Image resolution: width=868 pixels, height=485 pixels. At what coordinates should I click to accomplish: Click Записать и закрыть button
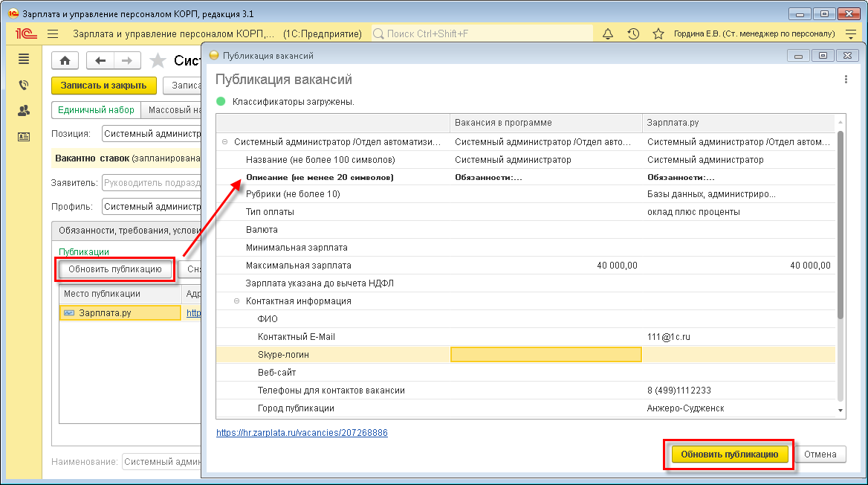point(103,86)
